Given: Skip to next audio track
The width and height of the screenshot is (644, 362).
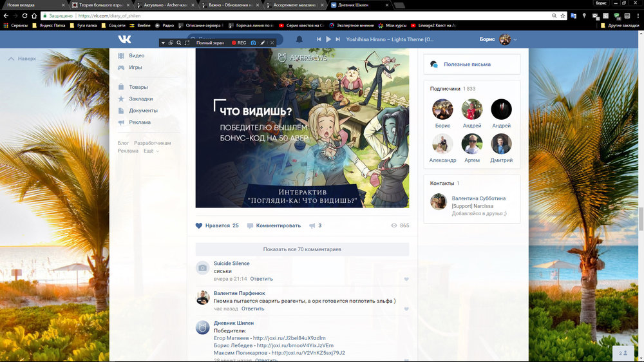Looking at the screenshot, I should (337, 39).
